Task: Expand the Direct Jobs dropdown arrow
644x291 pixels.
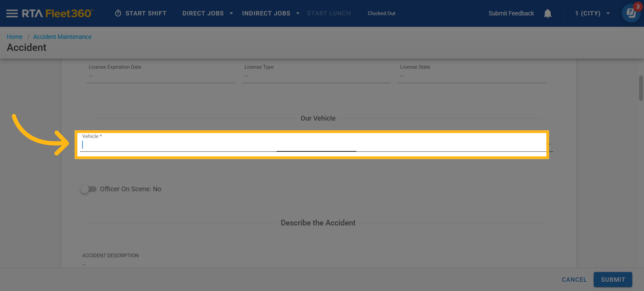Action: coord(231,13)
